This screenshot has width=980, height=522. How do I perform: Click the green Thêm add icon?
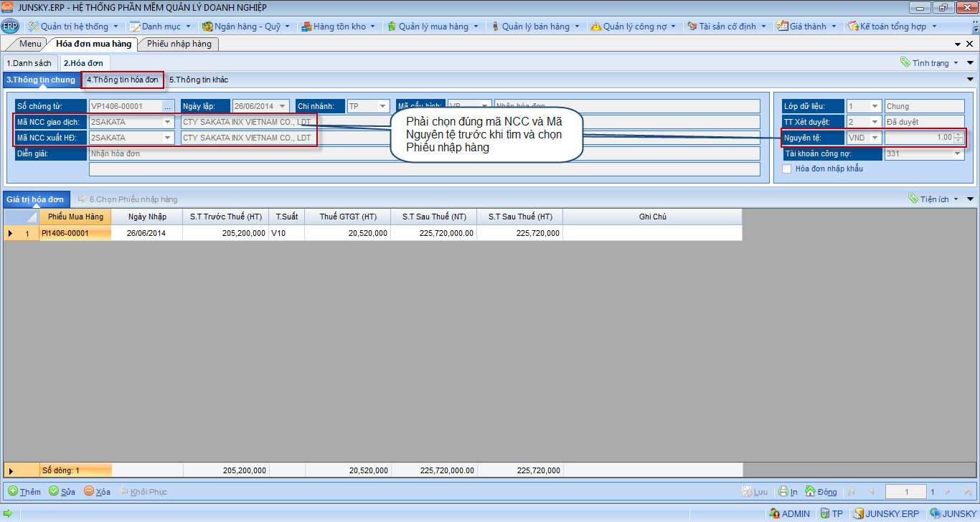pyautogui.click(x=13, y=491)
